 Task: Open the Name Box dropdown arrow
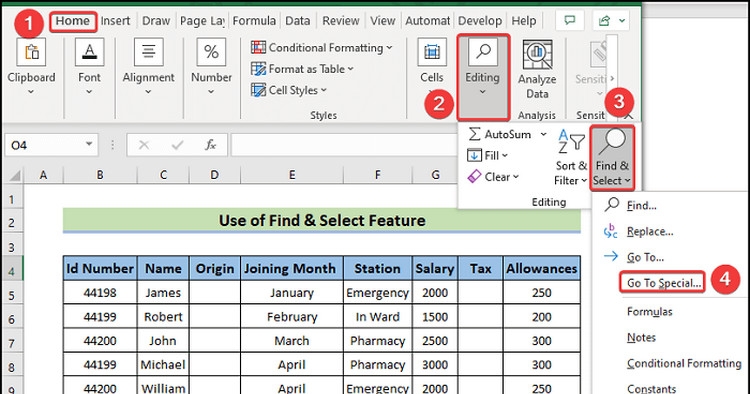(x=89, y=144)
